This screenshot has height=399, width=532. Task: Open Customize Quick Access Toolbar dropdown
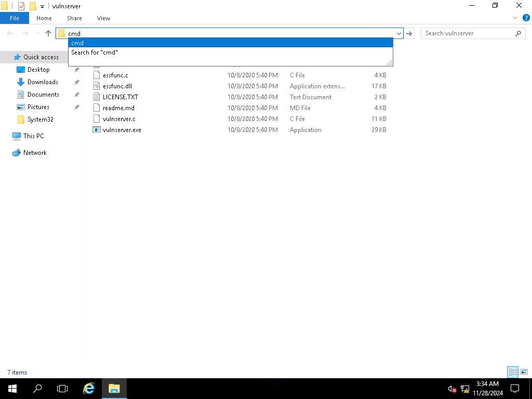click(x=43, y=6)
